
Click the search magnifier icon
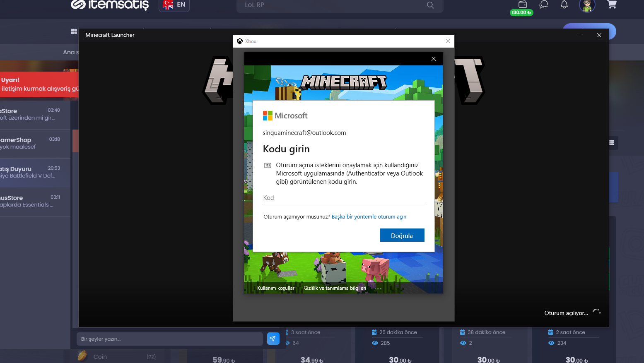431,5
